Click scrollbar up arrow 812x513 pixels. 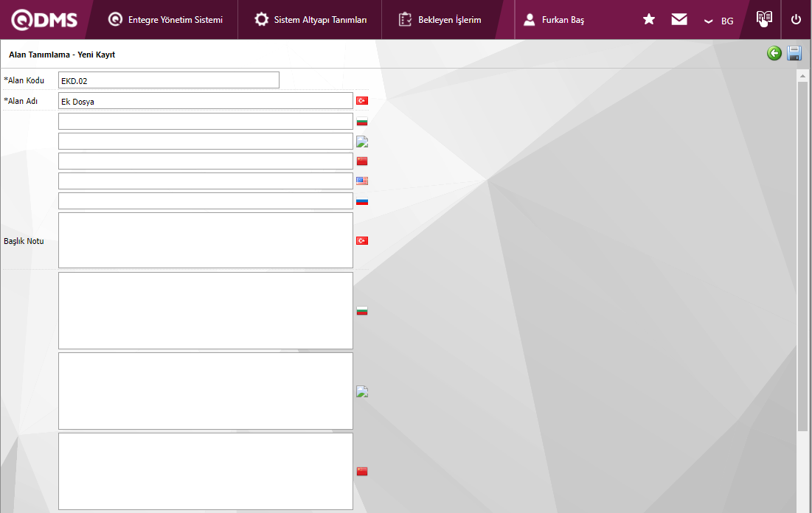pos(802,76)
